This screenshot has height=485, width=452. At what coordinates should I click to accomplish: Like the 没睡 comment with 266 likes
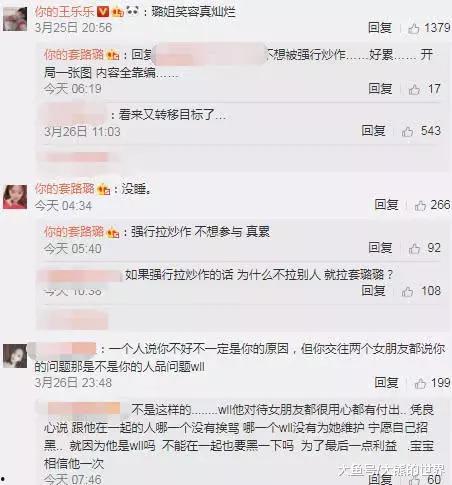[420, 205]
